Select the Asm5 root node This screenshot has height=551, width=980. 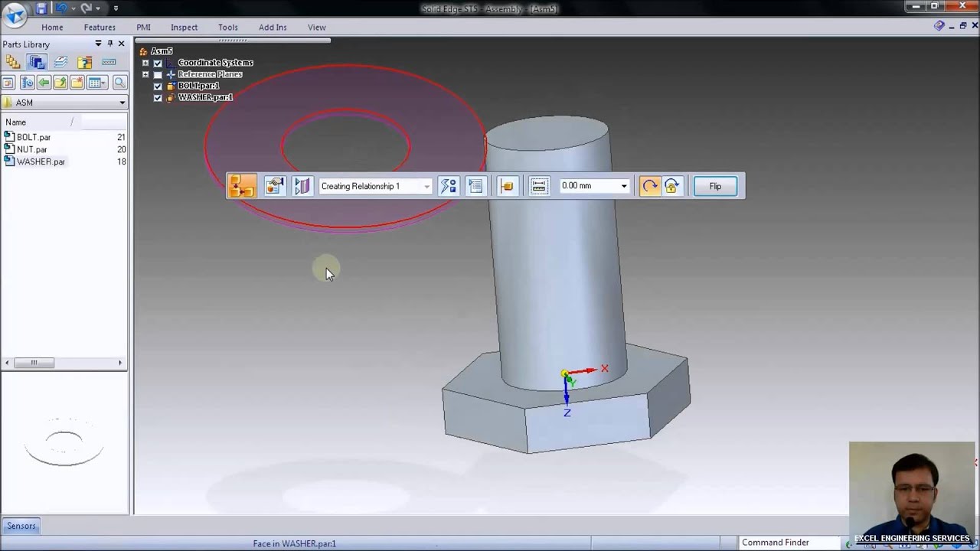162,51
